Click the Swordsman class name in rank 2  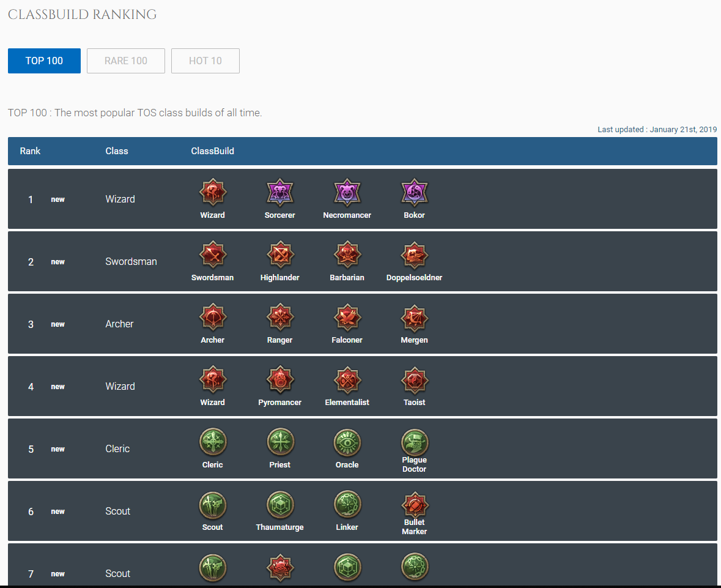131,262
